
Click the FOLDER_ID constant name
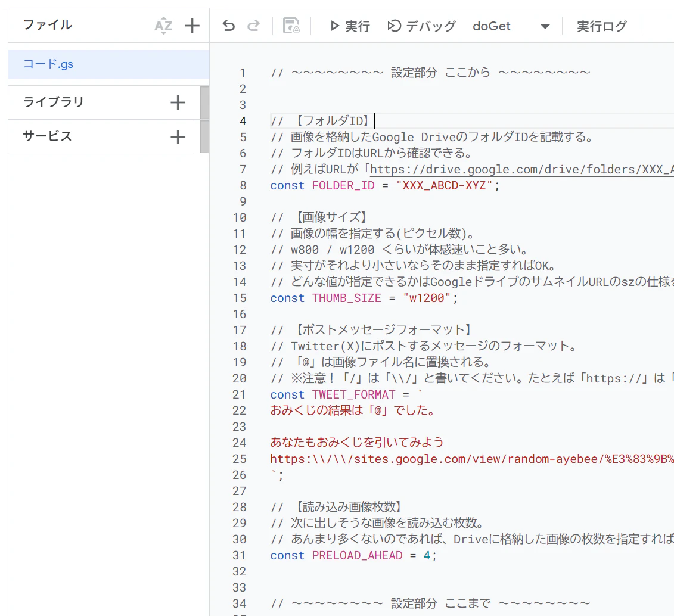point(343,185)
